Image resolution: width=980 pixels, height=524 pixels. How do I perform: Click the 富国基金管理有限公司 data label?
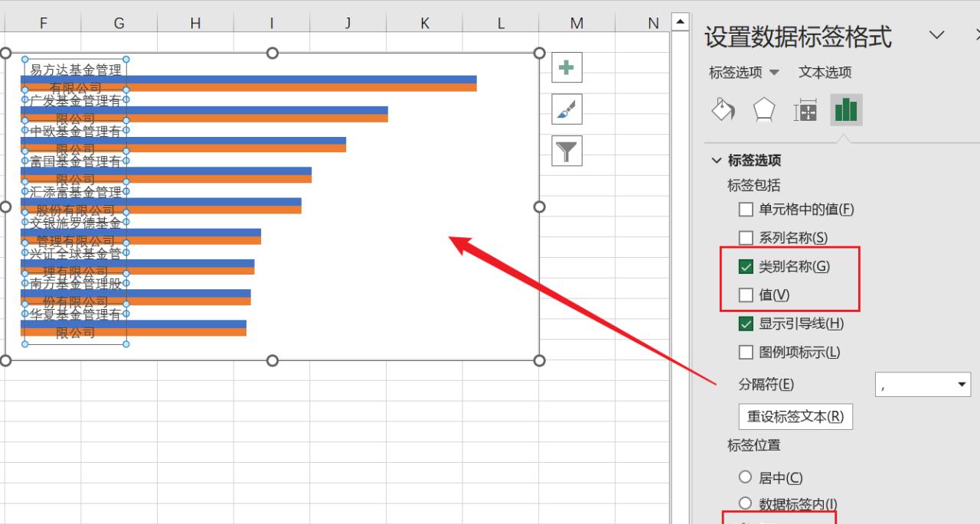75,171
